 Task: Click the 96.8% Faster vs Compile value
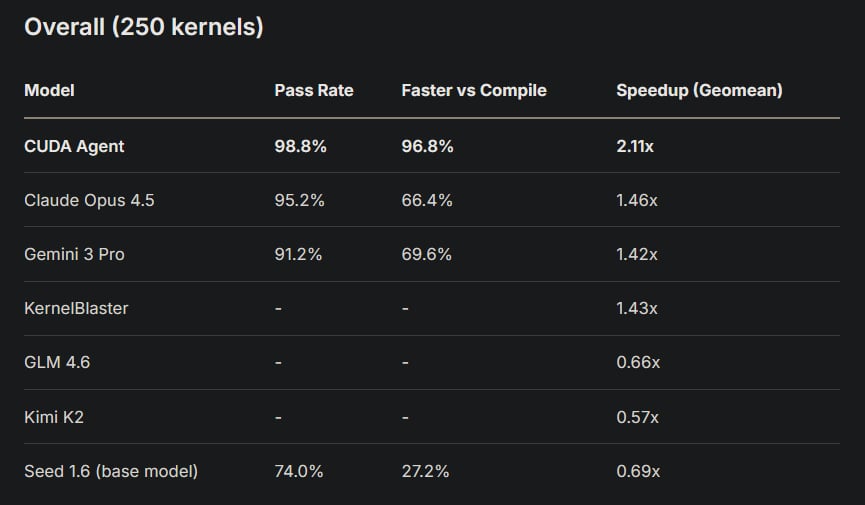[427, 146]
